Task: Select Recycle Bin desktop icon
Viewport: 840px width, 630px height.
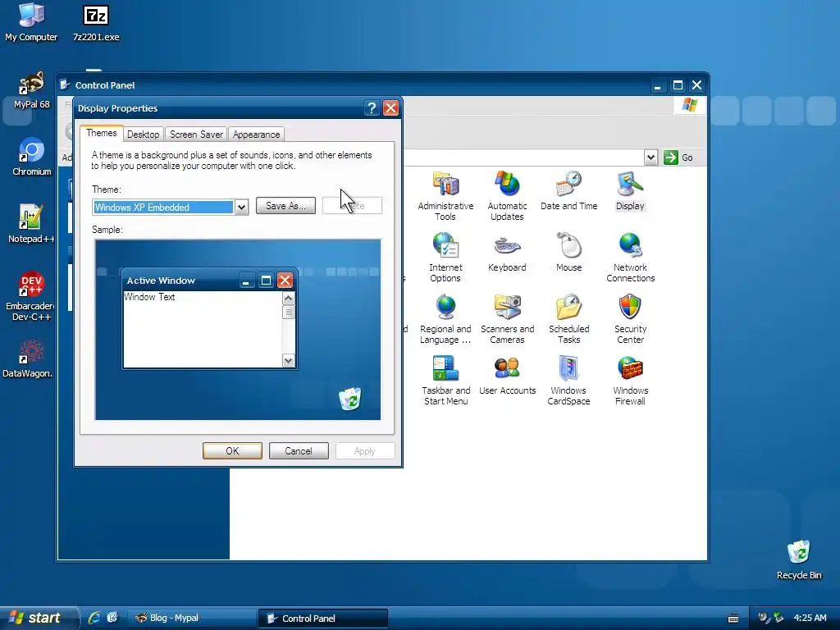Action: click(798, 559)
